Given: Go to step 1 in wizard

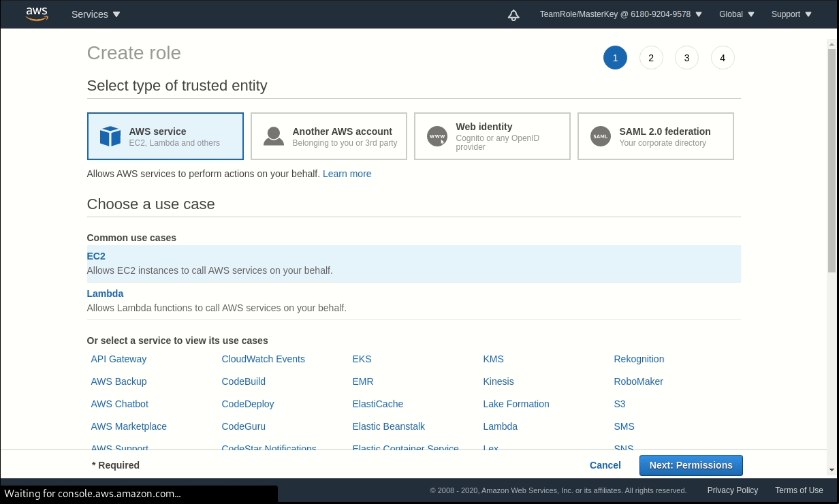Looking at the screenshot, I should point(615,58).
